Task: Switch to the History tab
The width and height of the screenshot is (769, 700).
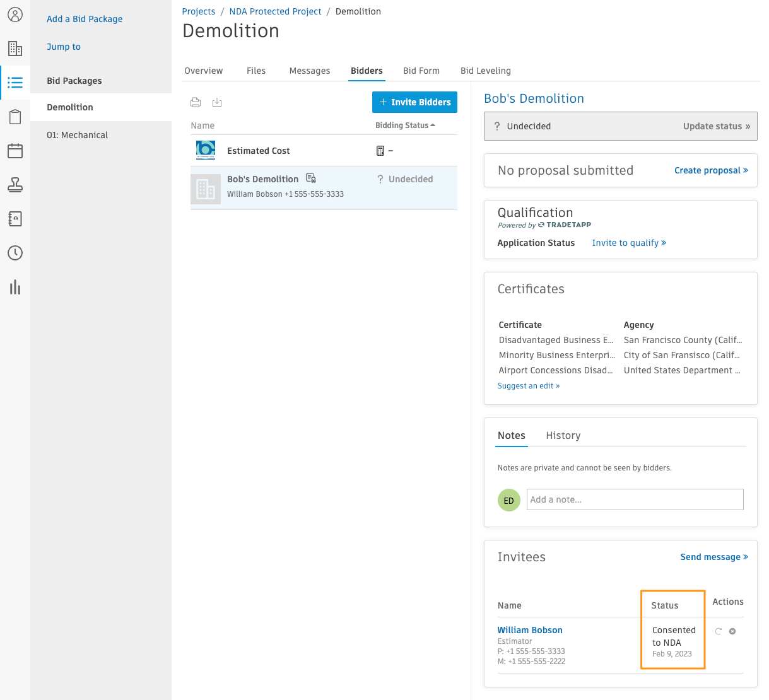Action: (563, 436)
